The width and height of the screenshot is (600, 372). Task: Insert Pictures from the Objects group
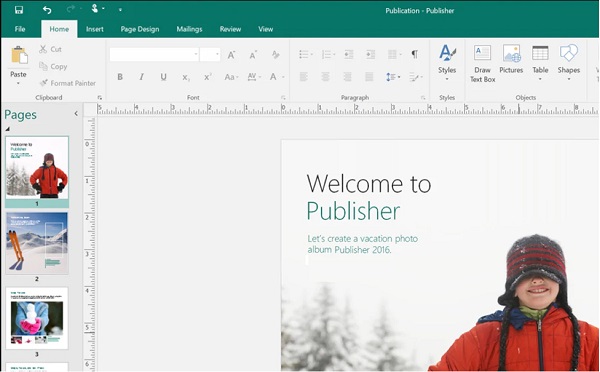click(x=511, y=59)
